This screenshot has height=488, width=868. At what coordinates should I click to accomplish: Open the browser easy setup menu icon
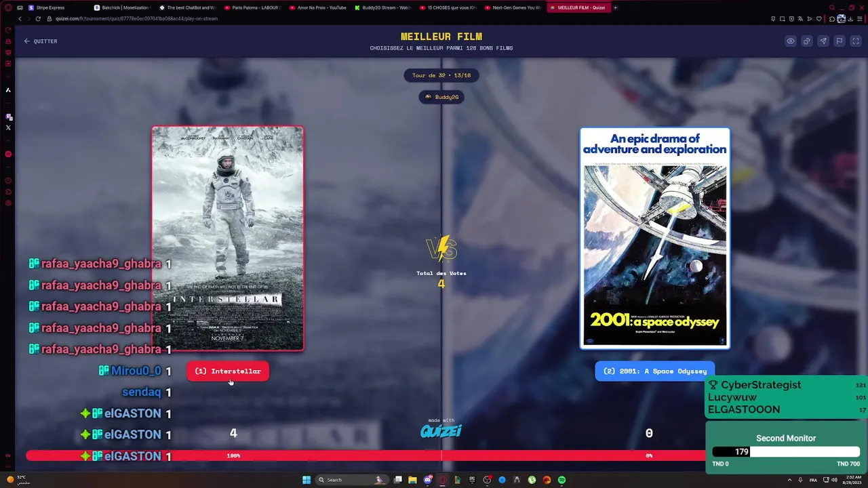860,19
